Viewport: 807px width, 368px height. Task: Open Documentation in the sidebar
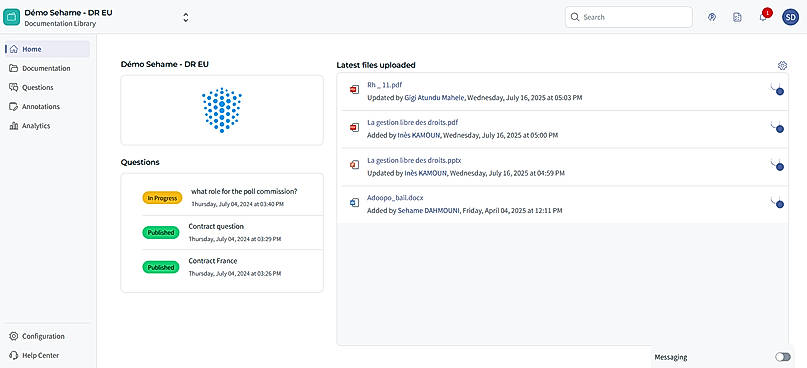click(47, 68)
